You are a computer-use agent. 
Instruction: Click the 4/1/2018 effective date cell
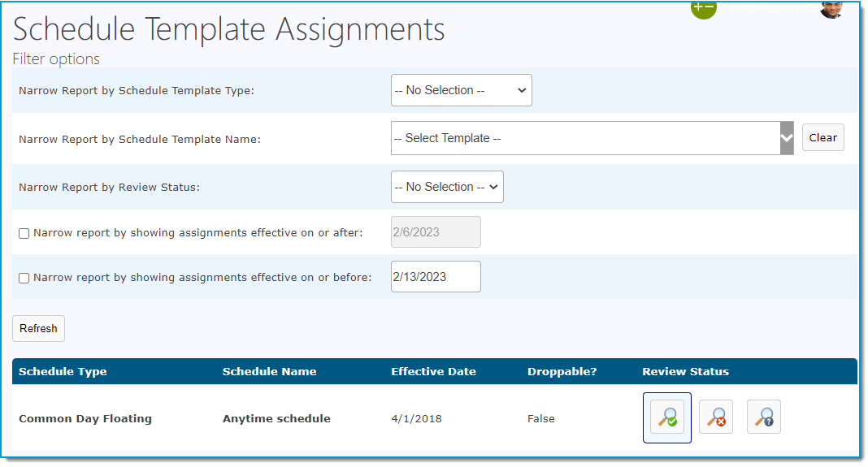pos(416,419)
